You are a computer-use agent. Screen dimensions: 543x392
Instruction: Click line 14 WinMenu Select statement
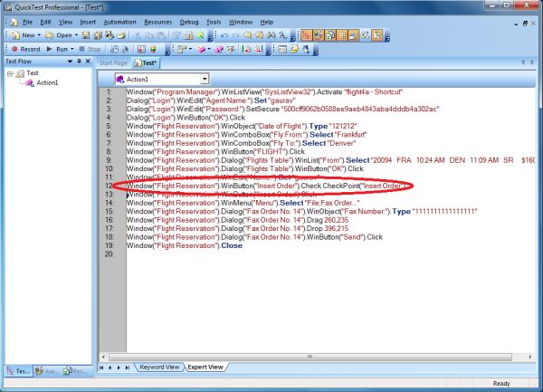click(x=243, y=203)
